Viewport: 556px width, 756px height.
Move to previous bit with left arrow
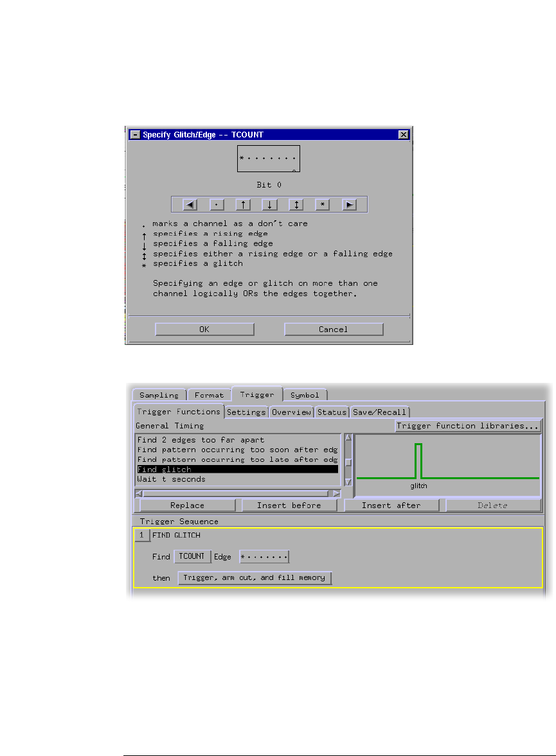pyautogui.click(x=190, y=204)
